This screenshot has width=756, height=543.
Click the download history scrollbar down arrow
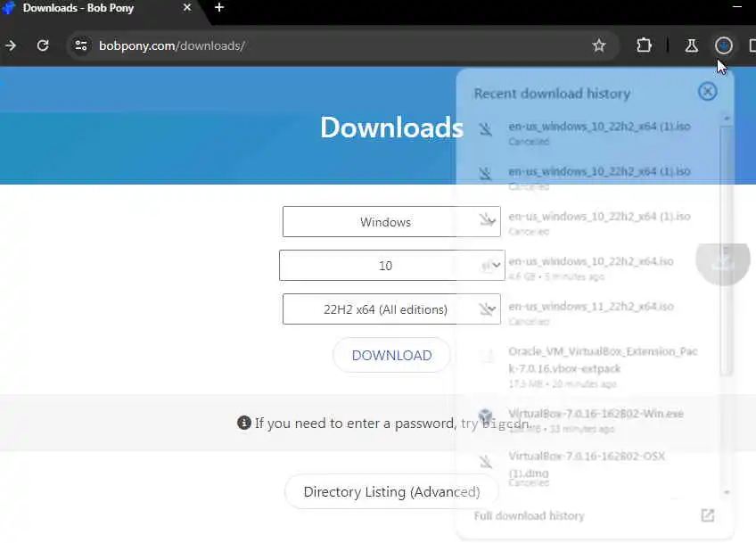click(x=727, y=492)
